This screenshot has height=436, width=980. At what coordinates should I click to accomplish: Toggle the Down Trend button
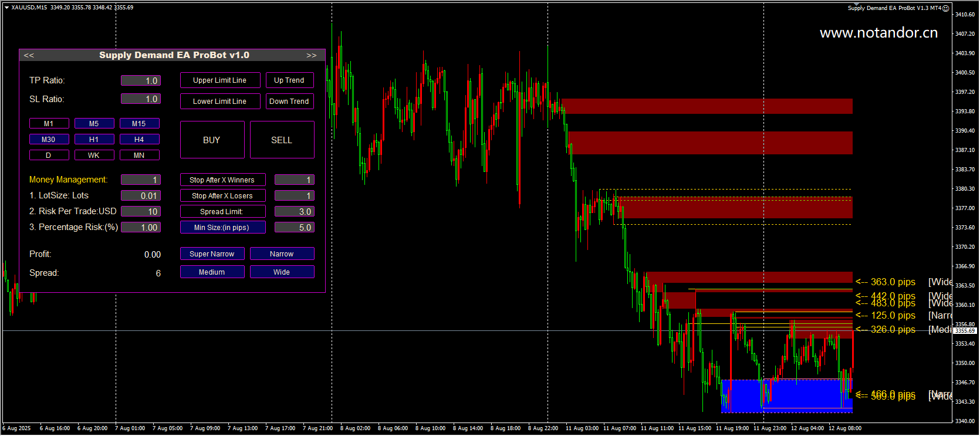(x=289, y=102)
